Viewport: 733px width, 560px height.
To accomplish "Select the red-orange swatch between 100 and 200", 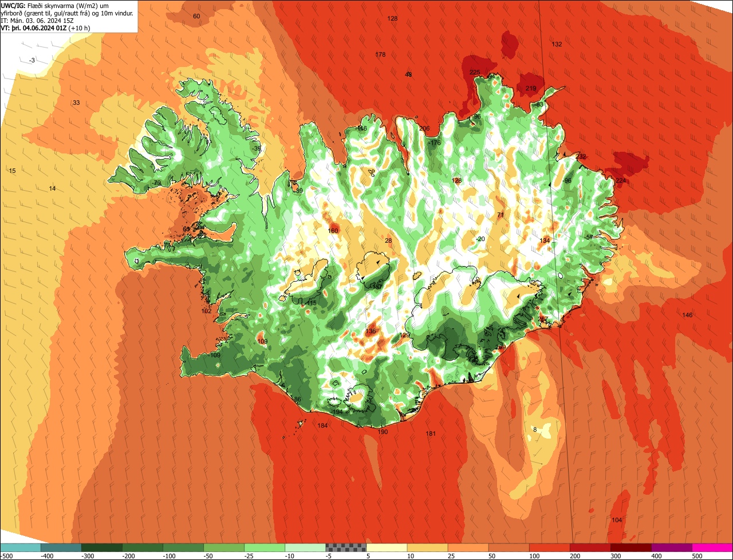I will coord(550,547).
